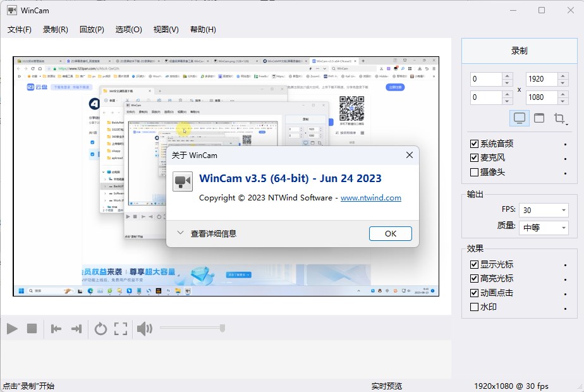Image resolution: width=584 pixels, height=392 pixels.
Task: Click the Play button in the preview controls
Action: point(11,328)
